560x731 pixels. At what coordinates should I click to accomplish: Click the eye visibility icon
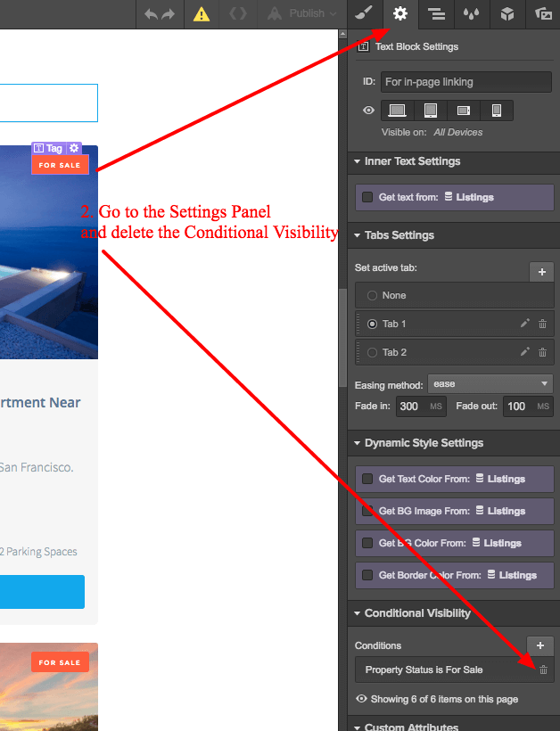tap(368, 111)
